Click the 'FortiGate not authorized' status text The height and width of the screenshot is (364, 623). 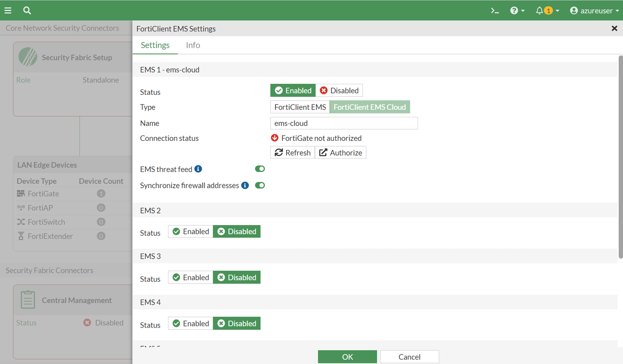click(x=321, y=138)
